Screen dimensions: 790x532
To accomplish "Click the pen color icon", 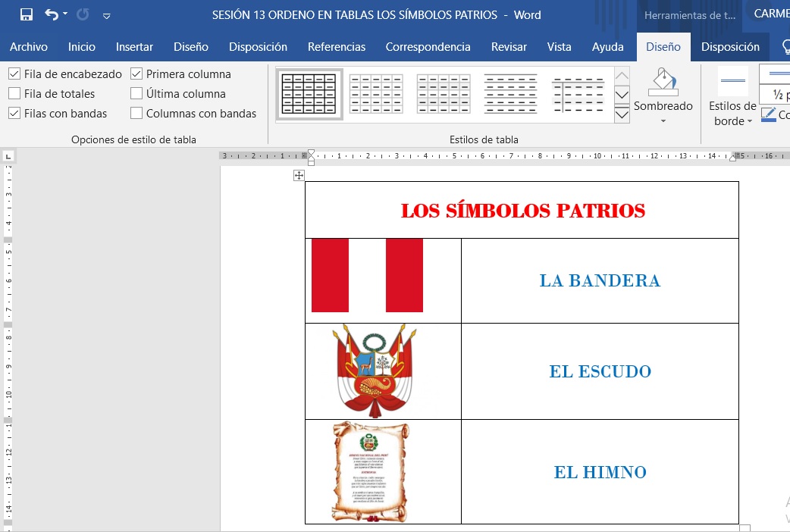I will pyautogui.click(x=768, y=114).
